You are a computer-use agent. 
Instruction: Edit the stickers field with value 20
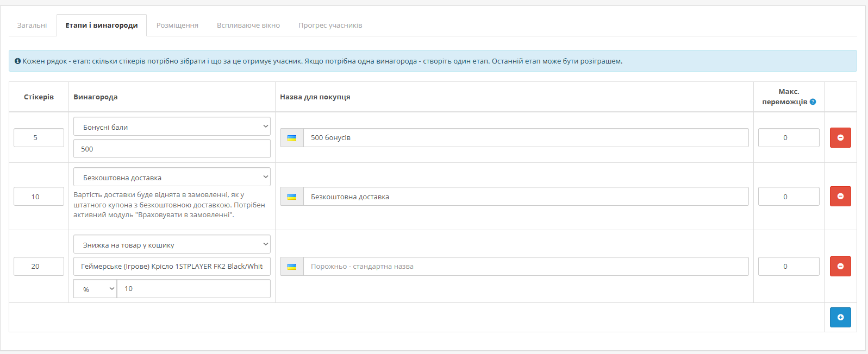click(39, 266)
